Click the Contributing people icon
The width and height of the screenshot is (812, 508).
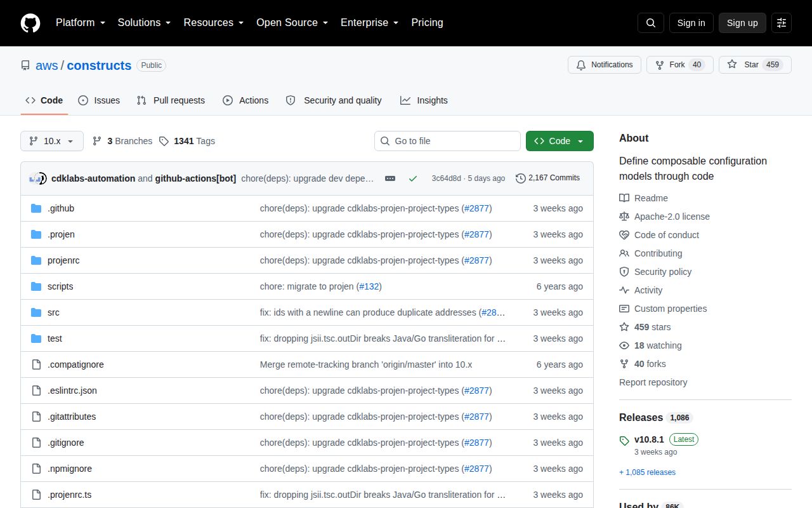click(624, 253)
